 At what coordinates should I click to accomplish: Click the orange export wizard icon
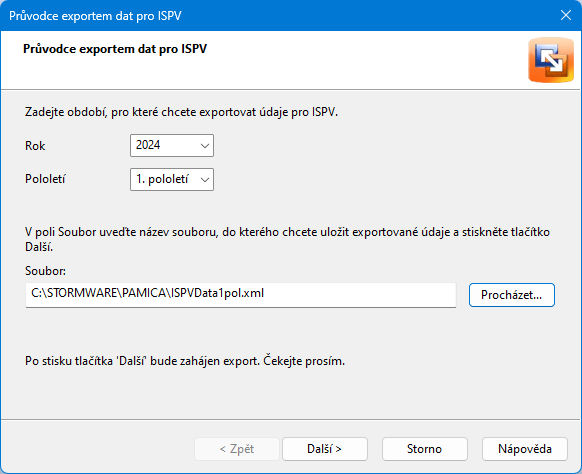coord(551,60)
